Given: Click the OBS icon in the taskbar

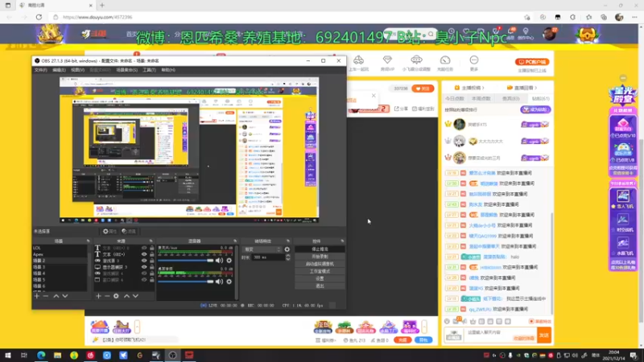Looking at the screenshot, I should click(172, 355).
